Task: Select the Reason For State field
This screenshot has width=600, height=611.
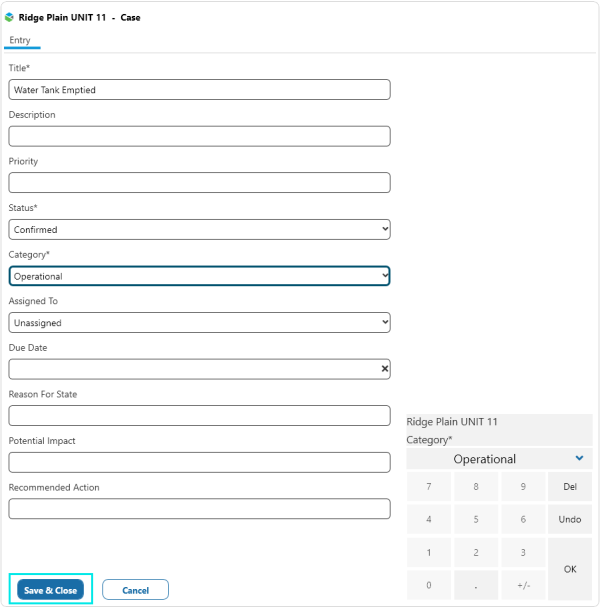Action: (x=199, y=416)
